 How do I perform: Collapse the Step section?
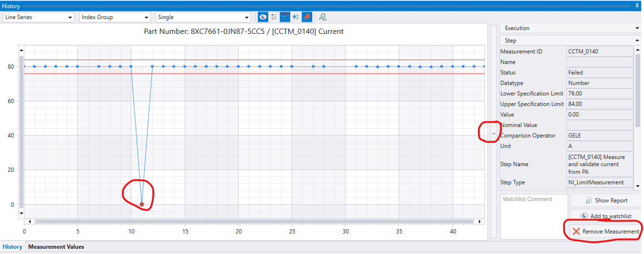pyautogui.click(x=570, y=41)
